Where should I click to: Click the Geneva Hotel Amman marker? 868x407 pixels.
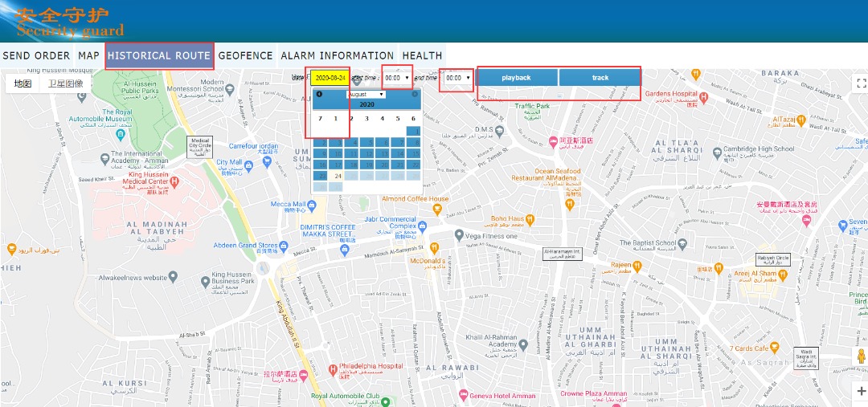pyautogui.click(x=464, y=396)
